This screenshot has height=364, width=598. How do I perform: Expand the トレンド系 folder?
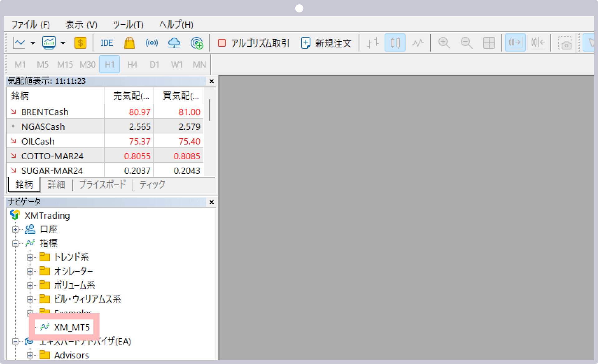pos(30,257)
